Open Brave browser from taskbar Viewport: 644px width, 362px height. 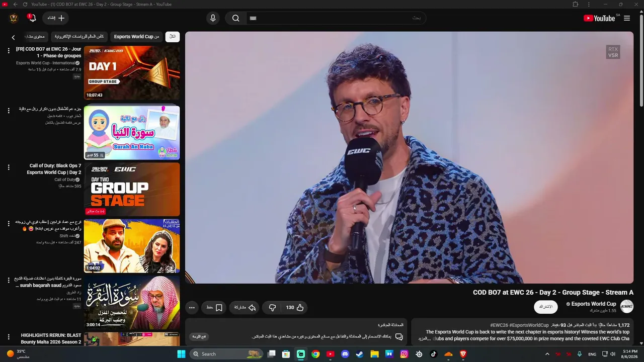pos(463,354)
